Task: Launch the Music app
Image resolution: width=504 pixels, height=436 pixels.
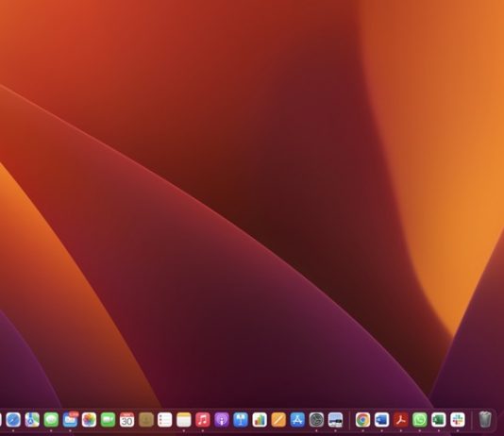Action: [203, 420]
